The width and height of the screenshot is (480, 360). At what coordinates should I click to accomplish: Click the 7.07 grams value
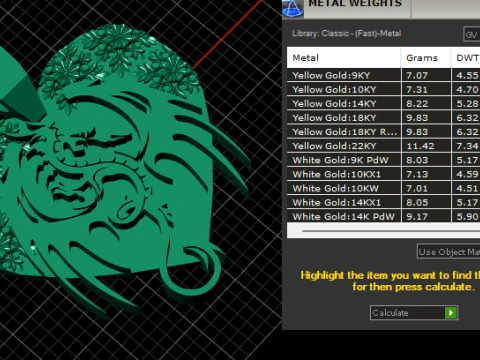pos(417,75)
